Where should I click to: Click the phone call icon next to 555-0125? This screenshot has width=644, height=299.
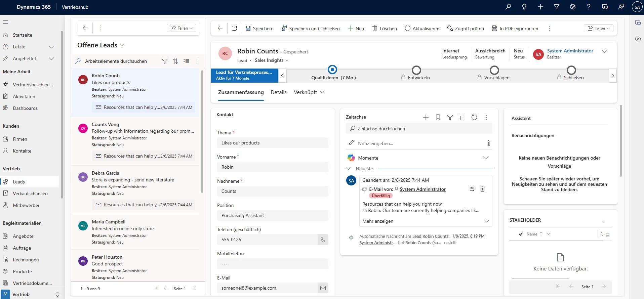coord(323,240)
